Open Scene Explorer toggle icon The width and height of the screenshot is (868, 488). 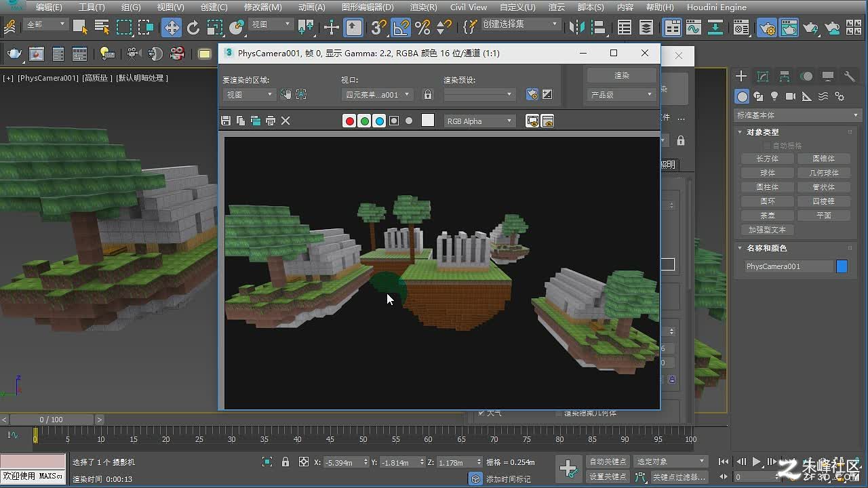tap(625, 28)
